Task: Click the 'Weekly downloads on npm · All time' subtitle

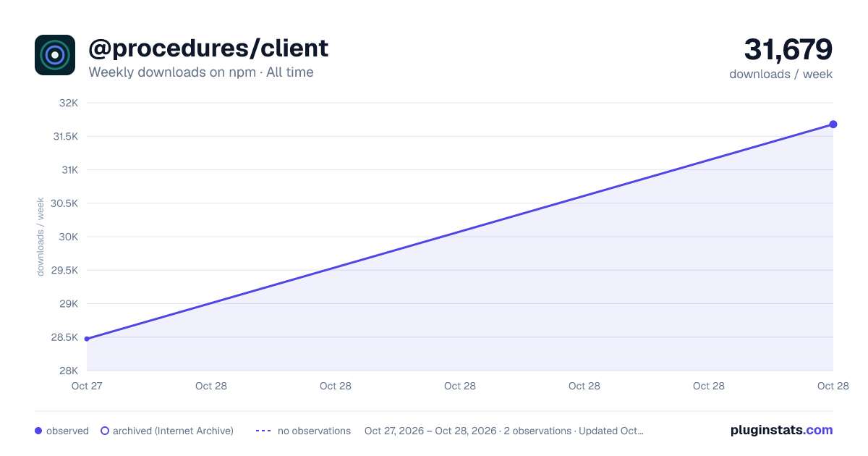Action: point(201,72)
